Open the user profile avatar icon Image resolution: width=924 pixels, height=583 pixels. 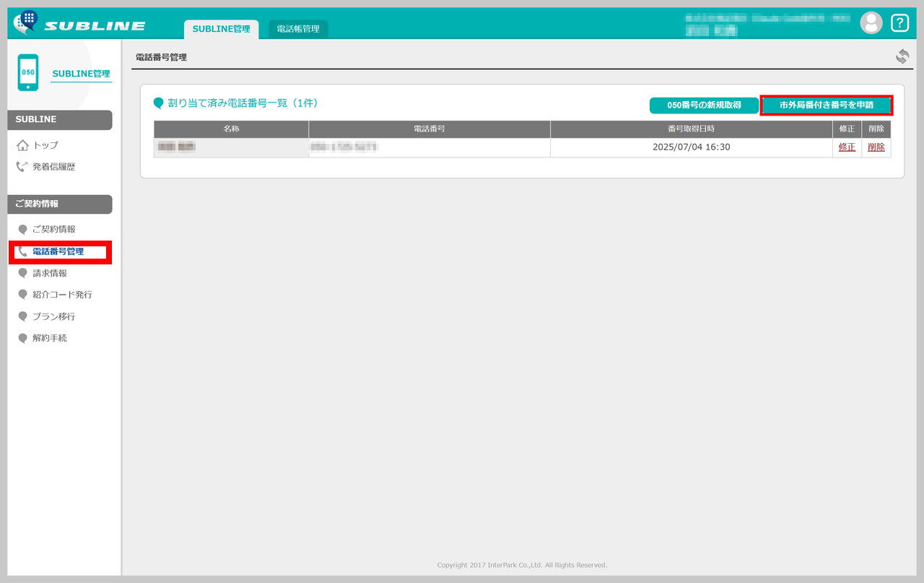click(x=871, y=23)
